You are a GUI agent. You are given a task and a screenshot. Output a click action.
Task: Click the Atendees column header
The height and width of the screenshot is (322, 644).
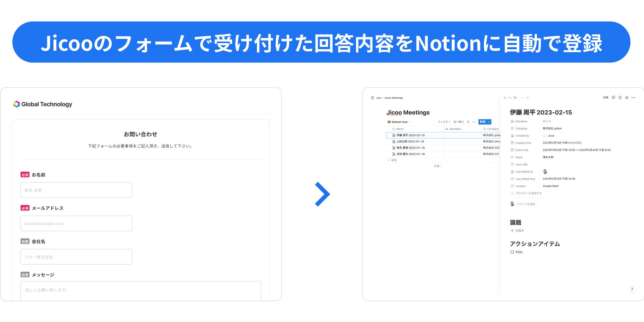[x=462, y=129]
